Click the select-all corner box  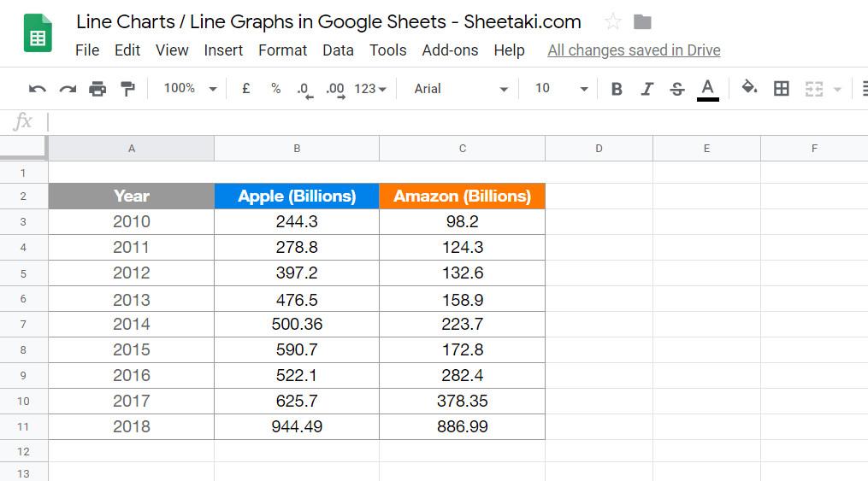(23, 148)
